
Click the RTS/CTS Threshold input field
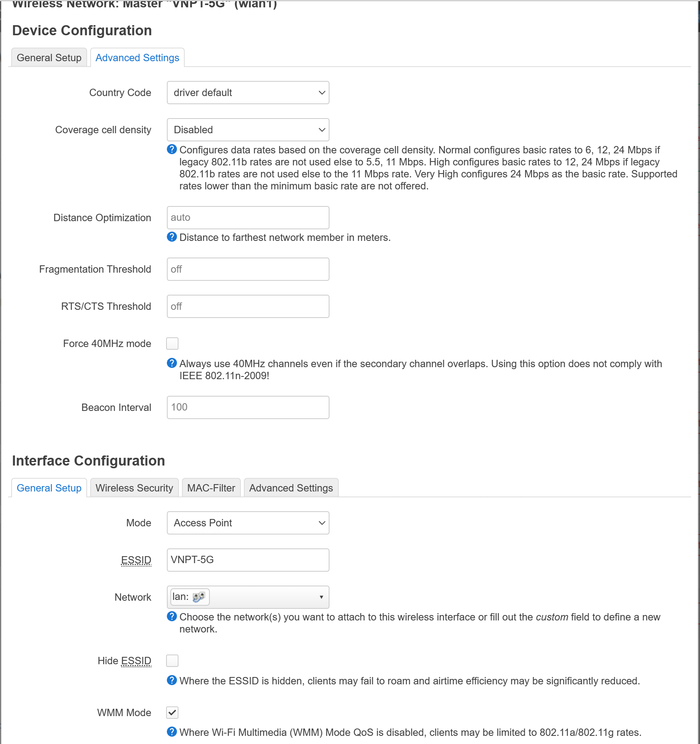[248, 306]
